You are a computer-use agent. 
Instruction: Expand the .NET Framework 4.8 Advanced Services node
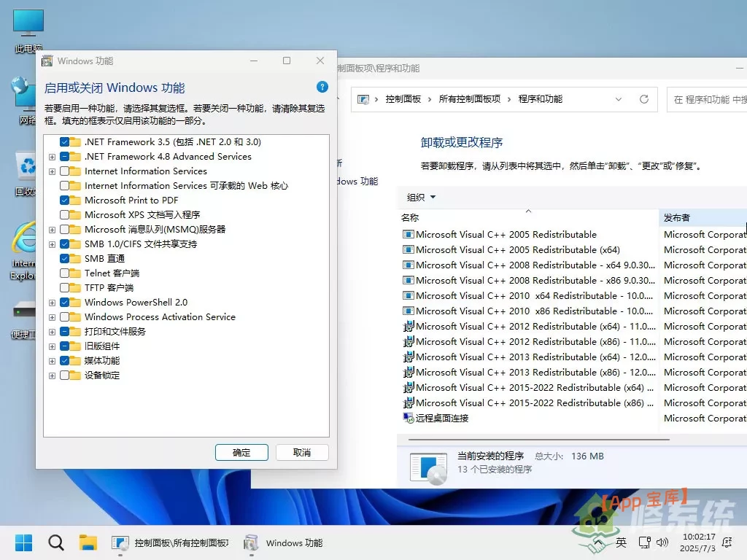click(x=51, y=156)
